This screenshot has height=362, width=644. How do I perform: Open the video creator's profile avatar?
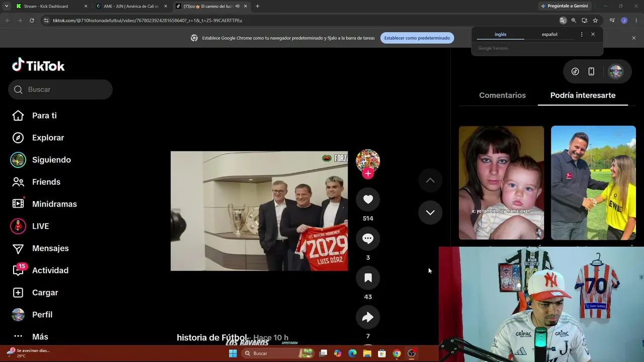click(x=368, y=160)
